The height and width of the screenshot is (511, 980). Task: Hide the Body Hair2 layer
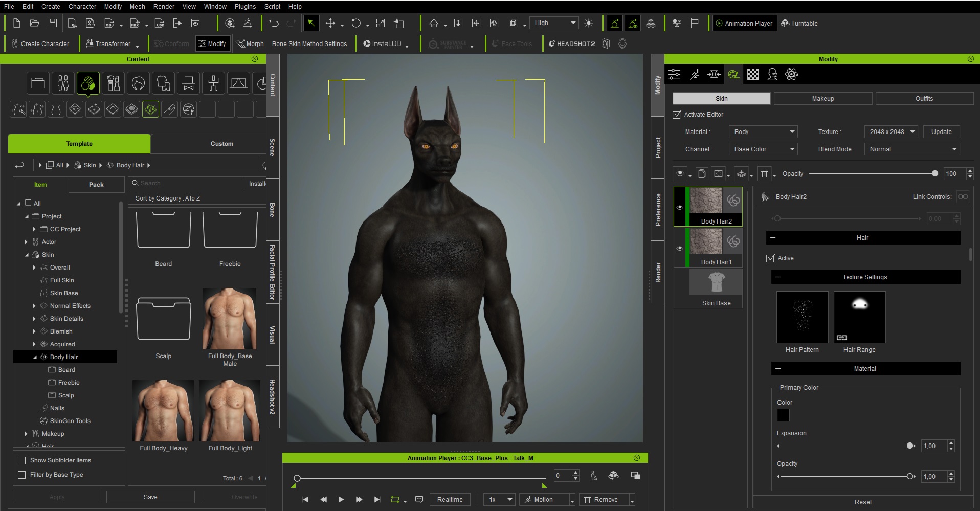coord(680,207)
